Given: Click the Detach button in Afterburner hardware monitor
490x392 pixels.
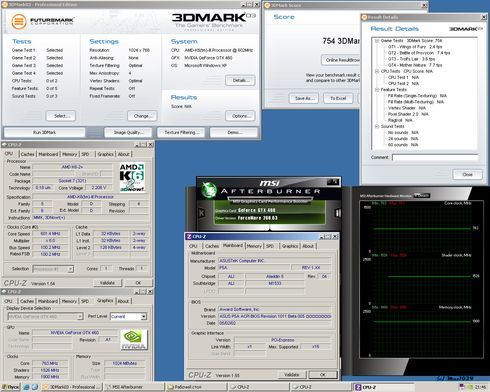Looking at the screenshot, I should click(422, 196).
